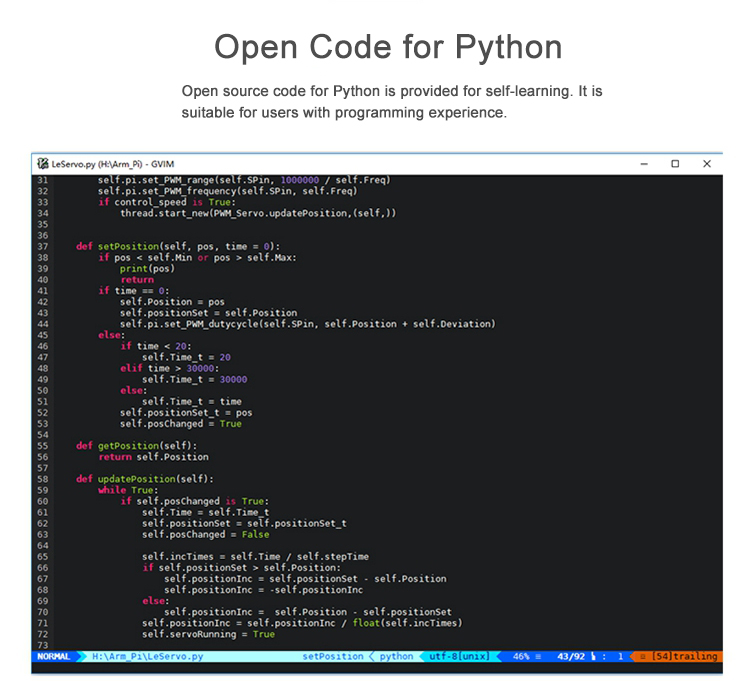
Task: Minimize the GVIM window
Action: (644, 163)
